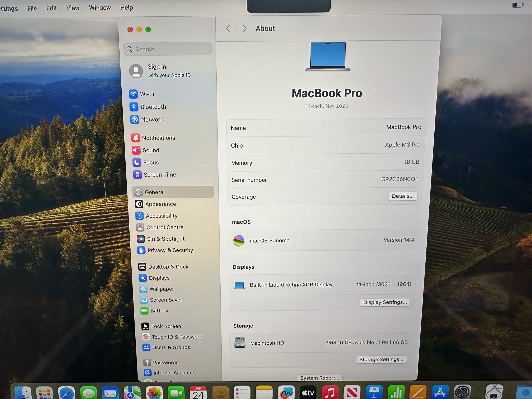Open Focus settings
Image resolution: width=532 pixels, height=399 pixels.
[146, 163]
